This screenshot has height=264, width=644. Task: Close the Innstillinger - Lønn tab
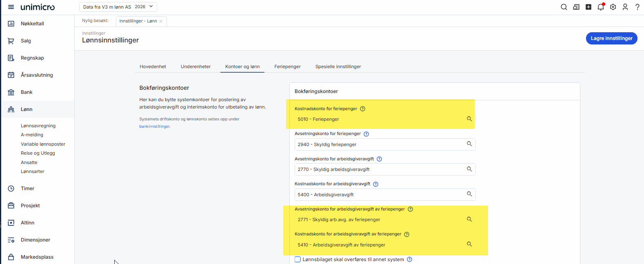point(161,21)
